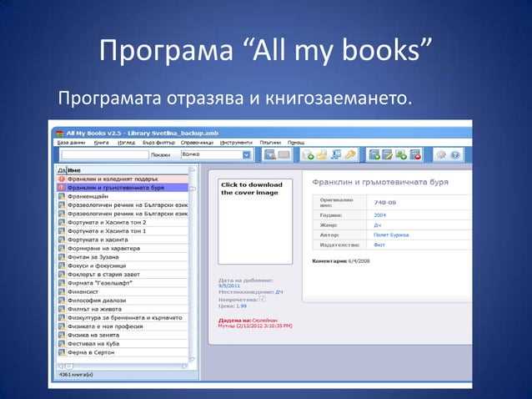Open the Помощ menu
Screen dimensions: 532x399
[296, 143]
